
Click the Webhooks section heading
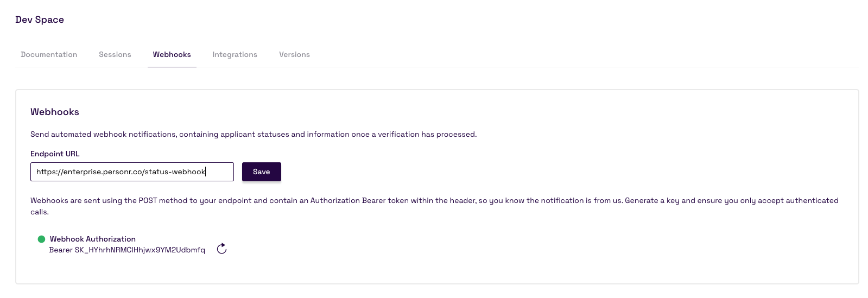[55, 112]
